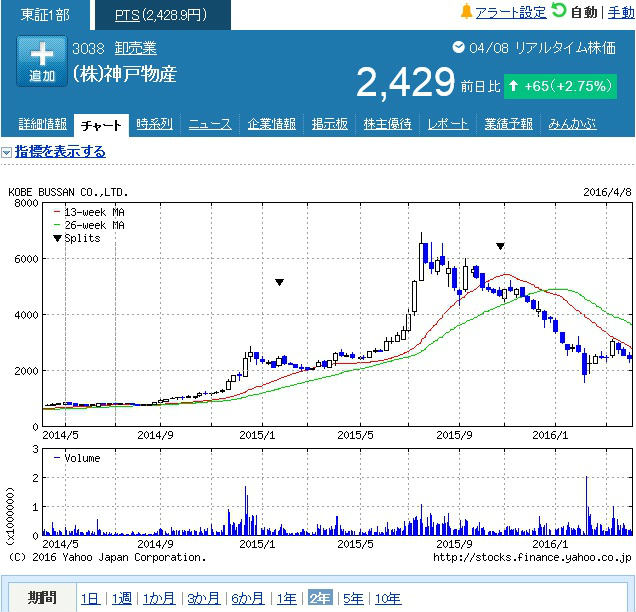Open the ニュース tab

point(210,124)
